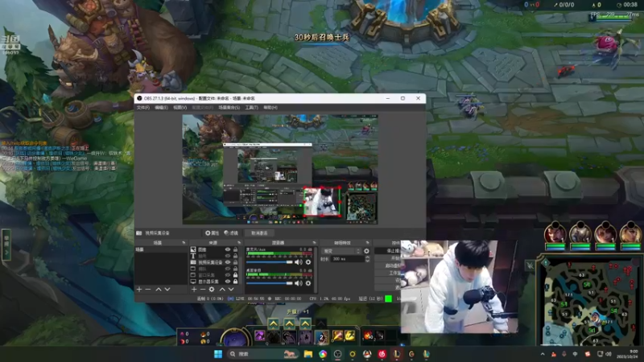Move source up in Sources panel
Image resolution: width=644 pixels, height=362 pixels.
tap(222, 290)
